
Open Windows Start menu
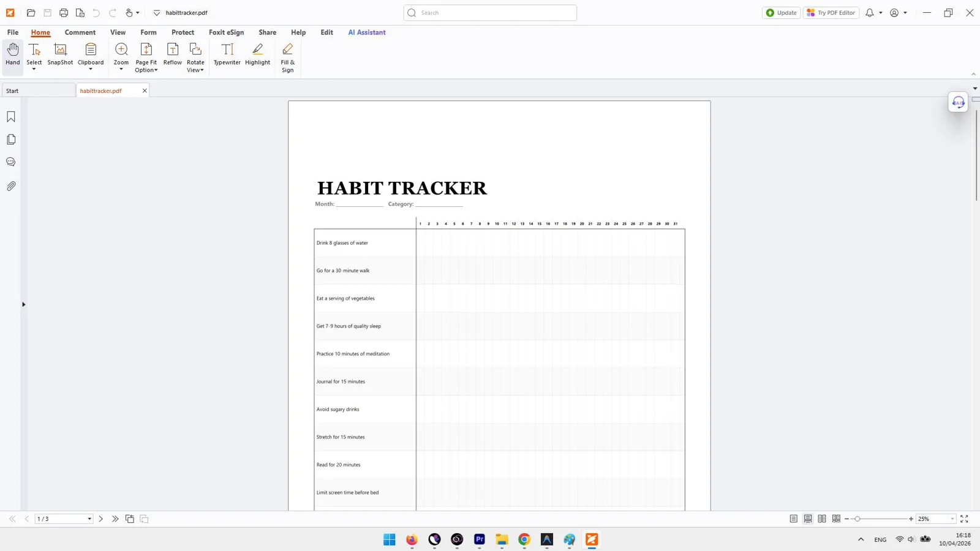click(x=390, y=539)
